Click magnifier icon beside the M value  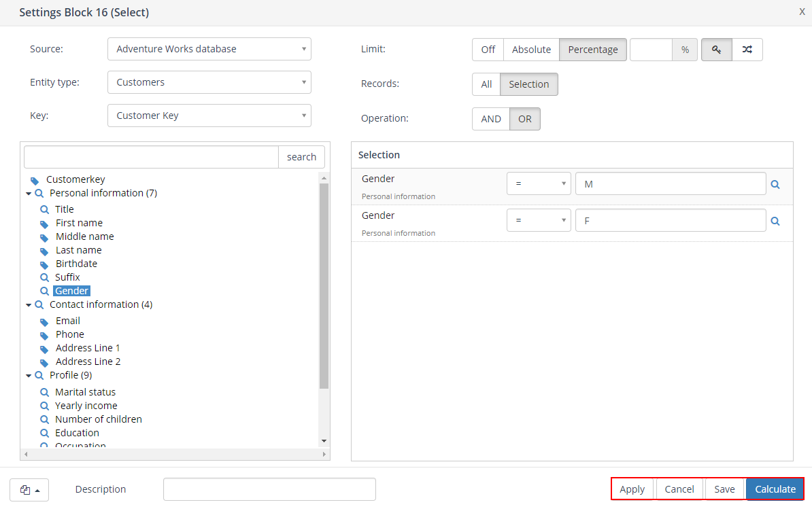pos(775,184)
